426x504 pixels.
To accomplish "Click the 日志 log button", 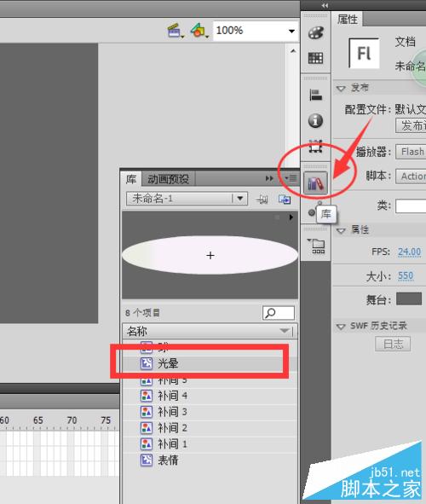I will 393,345.
